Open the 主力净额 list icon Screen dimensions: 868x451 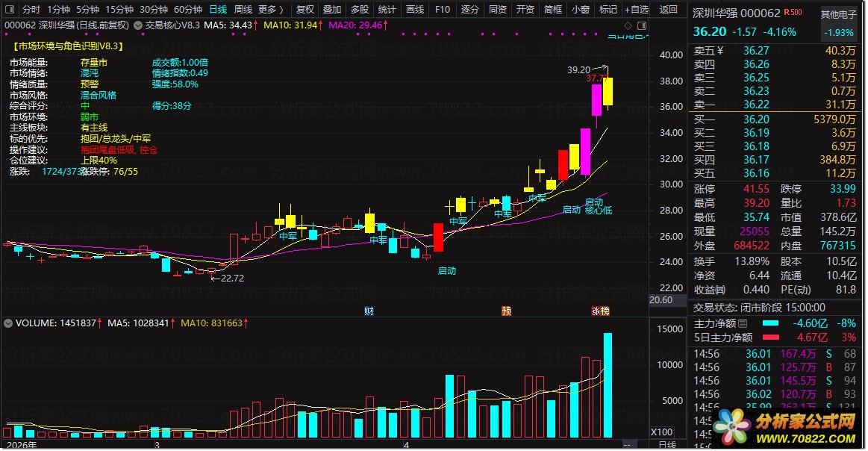743,323
